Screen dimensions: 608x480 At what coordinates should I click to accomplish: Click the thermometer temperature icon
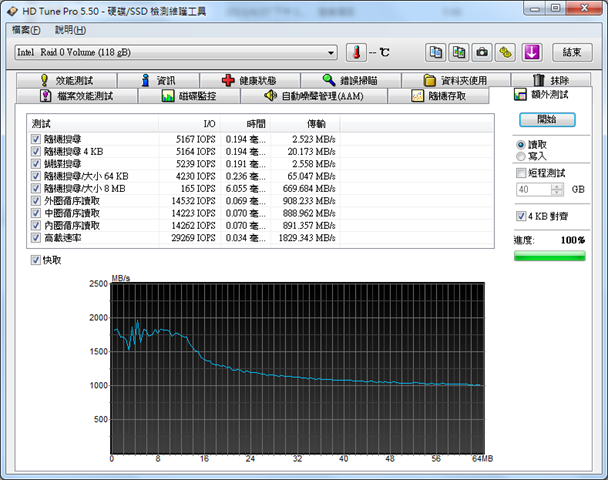pos(357,52)
